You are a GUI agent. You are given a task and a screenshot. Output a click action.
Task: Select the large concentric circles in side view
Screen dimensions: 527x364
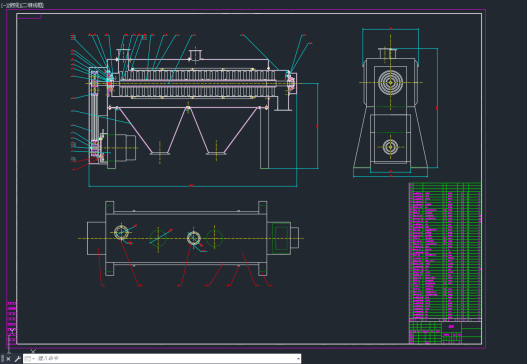click(x=390, y=82)
